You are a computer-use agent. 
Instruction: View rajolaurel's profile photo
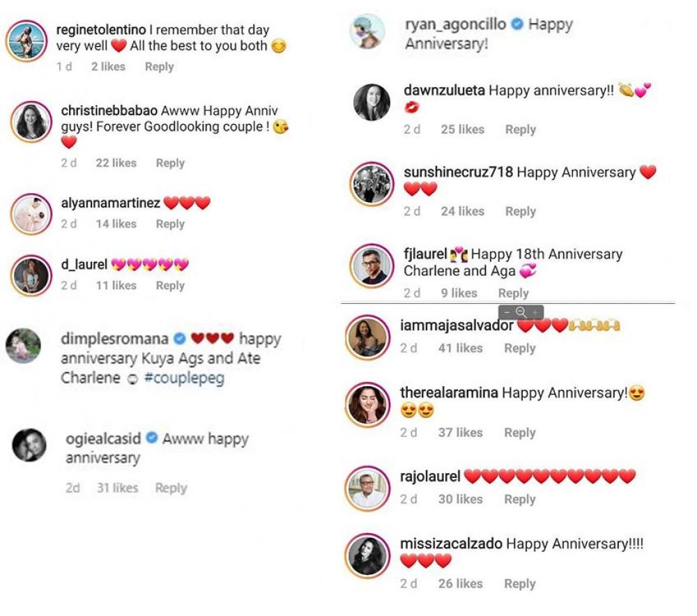pos(367,488)
